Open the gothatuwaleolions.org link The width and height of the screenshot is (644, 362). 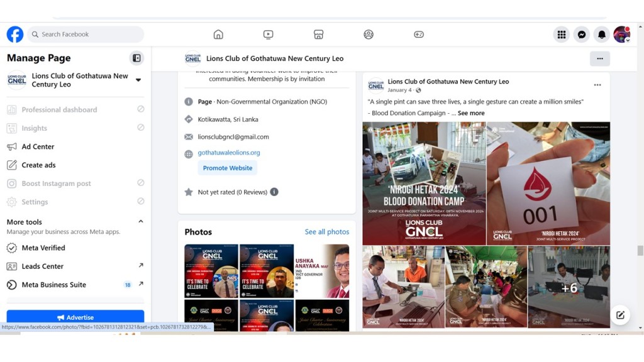229,153
